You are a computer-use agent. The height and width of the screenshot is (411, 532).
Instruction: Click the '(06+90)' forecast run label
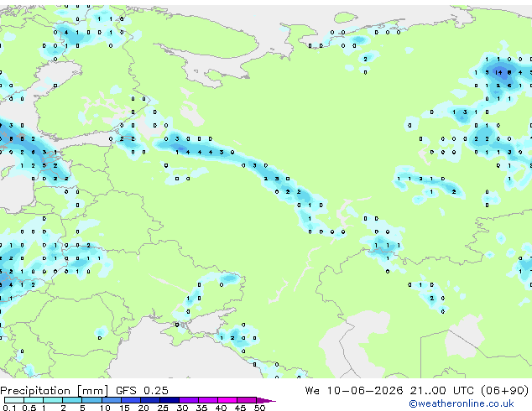click(x=505, y=391)
